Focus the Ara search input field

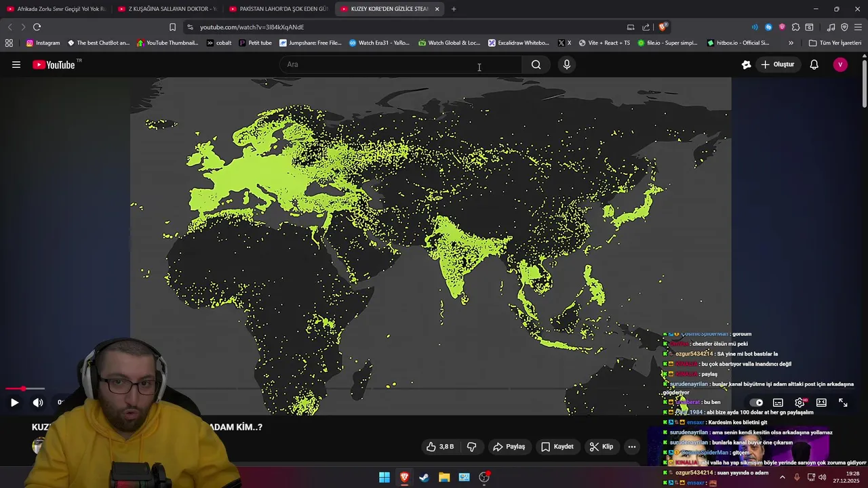[x=401, y=64]
